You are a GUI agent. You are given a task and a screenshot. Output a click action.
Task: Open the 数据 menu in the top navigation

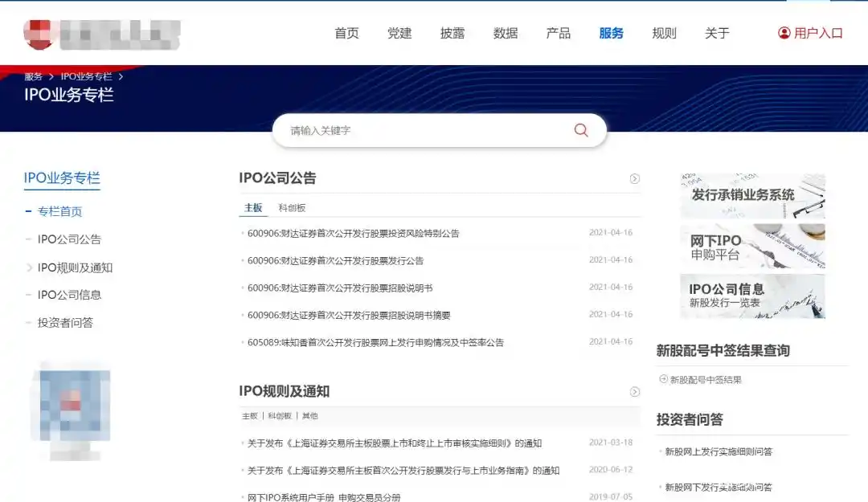click(x=506, y=33)
